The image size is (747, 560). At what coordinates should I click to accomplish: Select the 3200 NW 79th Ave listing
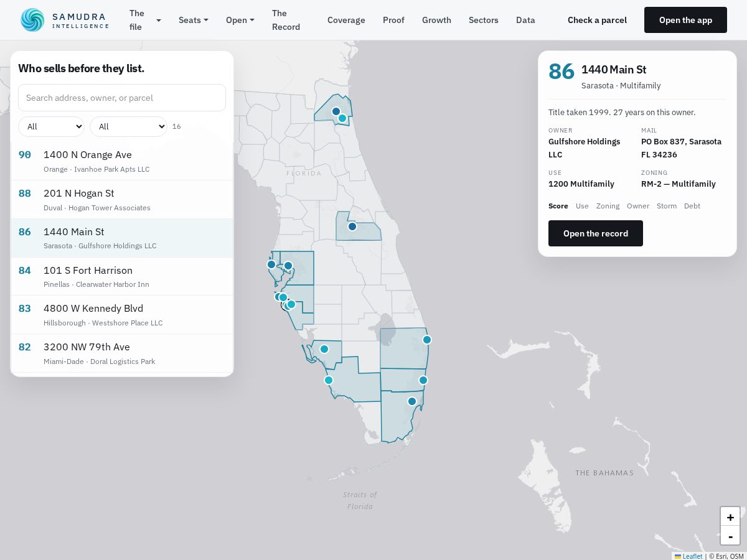(122, 353)
